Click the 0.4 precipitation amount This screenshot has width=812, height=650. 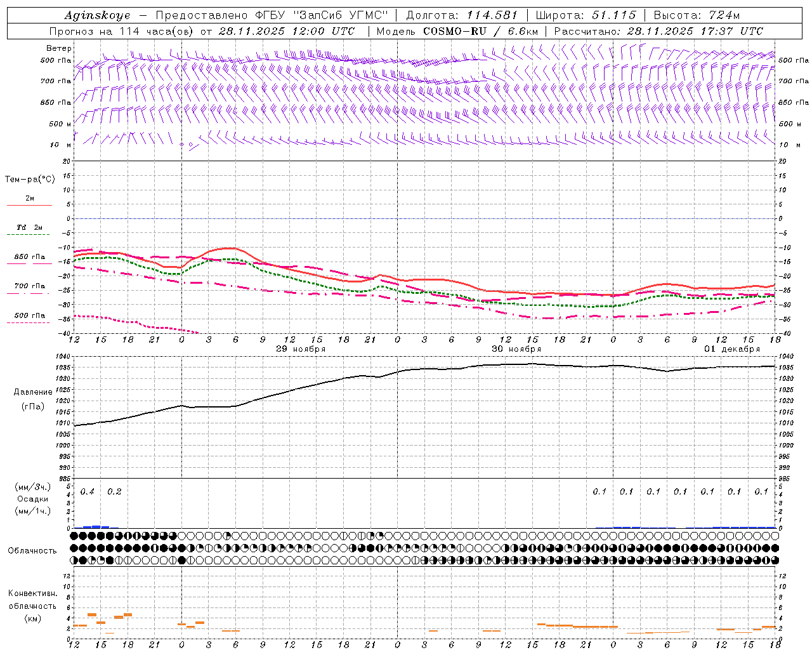88,492
